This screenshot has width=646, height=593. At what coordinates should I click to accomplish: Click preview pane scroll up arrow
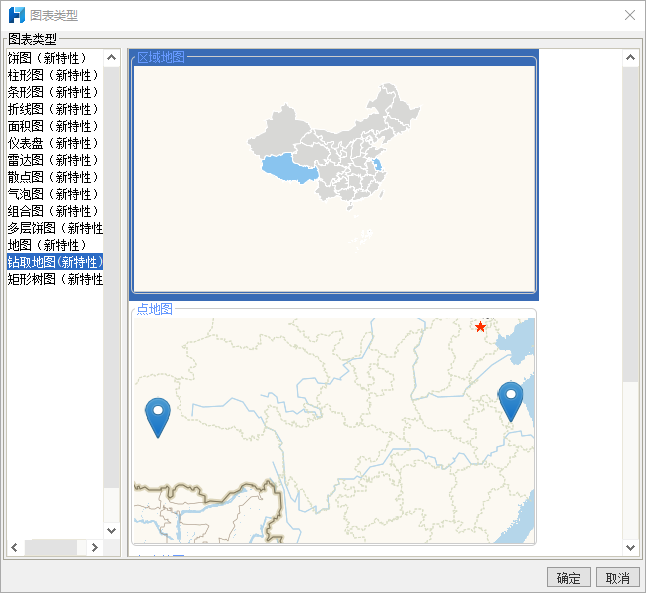(x=630, y=58)
